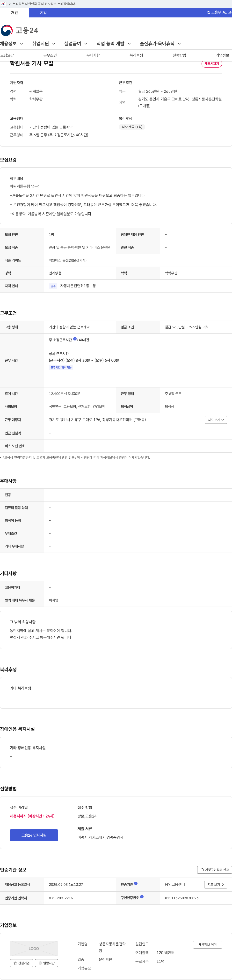232x980 pixels.
Task: Click the block icon in 열람차단
Action: pos(40,963)
